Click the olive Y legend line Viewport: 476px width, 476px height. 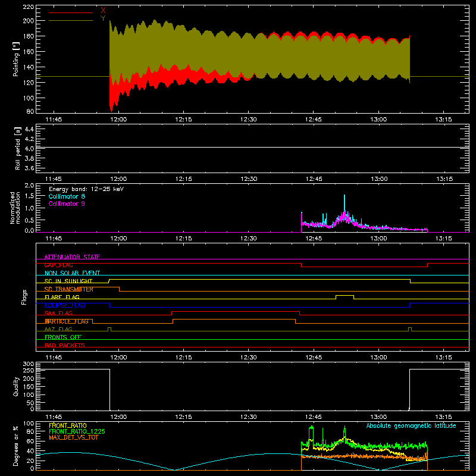[71, 21]
